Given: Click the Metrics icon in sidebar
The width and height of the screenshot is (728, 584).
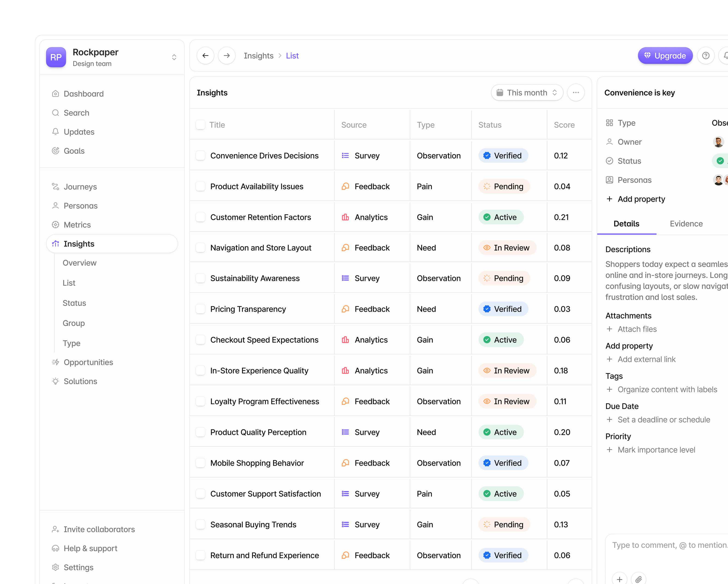Looking at the screenshot, I should coord(55,225).
